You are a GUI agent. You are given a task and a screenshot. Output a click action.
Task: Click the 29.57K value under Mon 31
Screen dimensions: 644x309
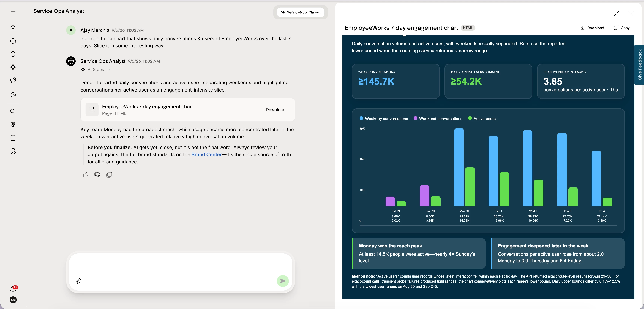[x=464, y=217]
